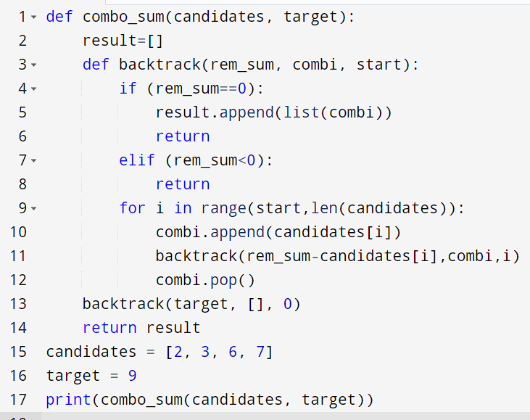The width and height of the screenshot is (530, 420).
Task: Place cursor after target value 9
Action: pos(137,376)
